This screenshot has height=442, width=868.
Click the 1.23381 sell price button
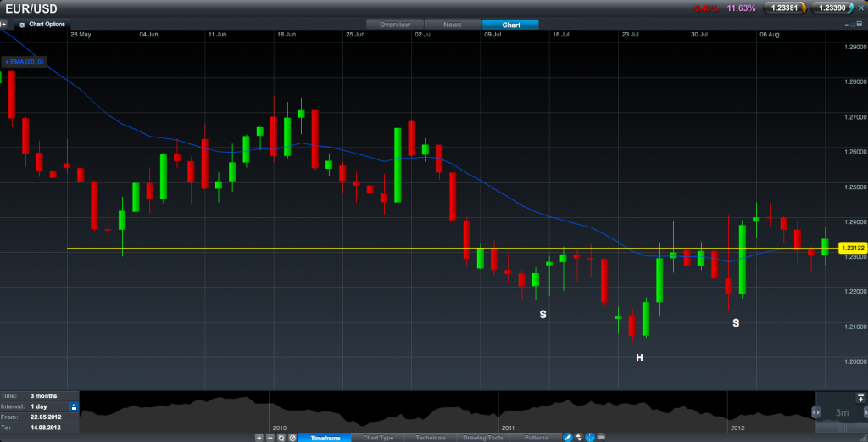click(784, 8)
